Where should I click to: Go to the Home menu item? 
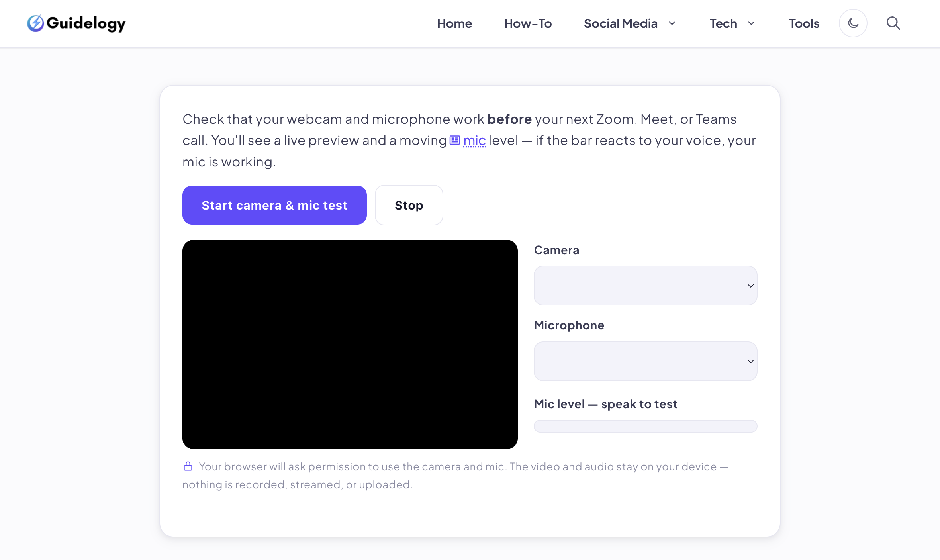454,23
